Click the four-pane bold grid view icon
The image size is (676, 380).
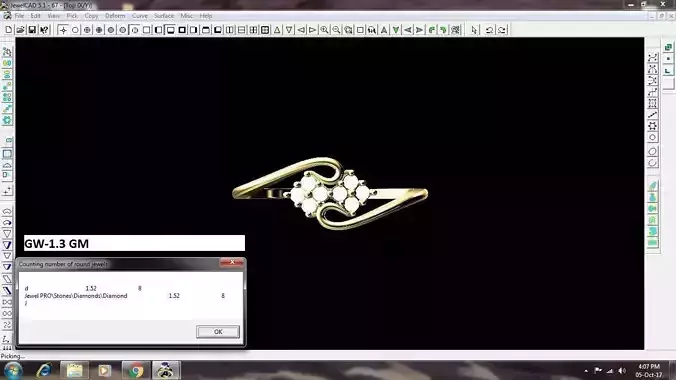[265, 30]
